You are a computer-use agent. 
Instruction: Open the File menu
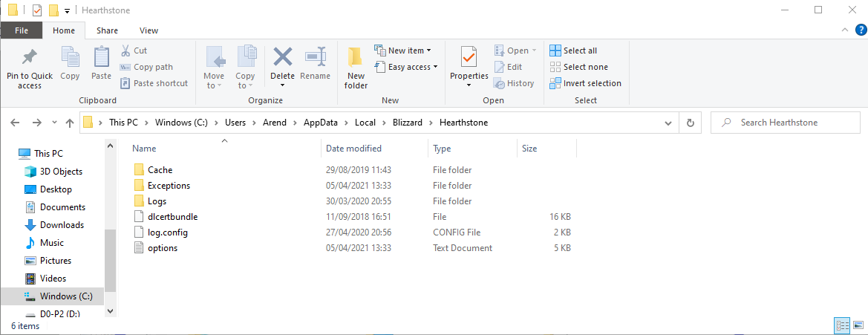click(22, 30)
